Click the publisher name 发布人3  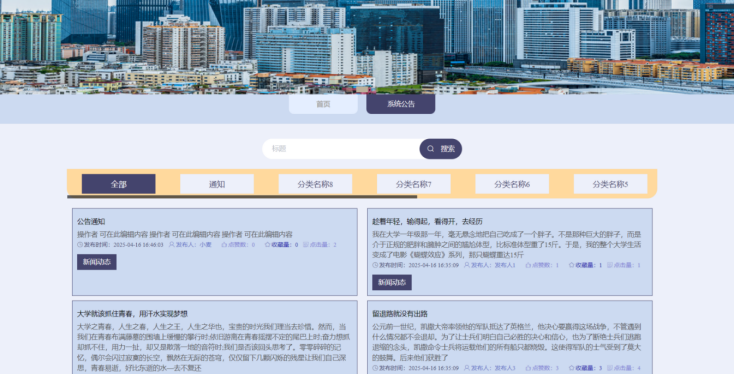coord(505,368)
